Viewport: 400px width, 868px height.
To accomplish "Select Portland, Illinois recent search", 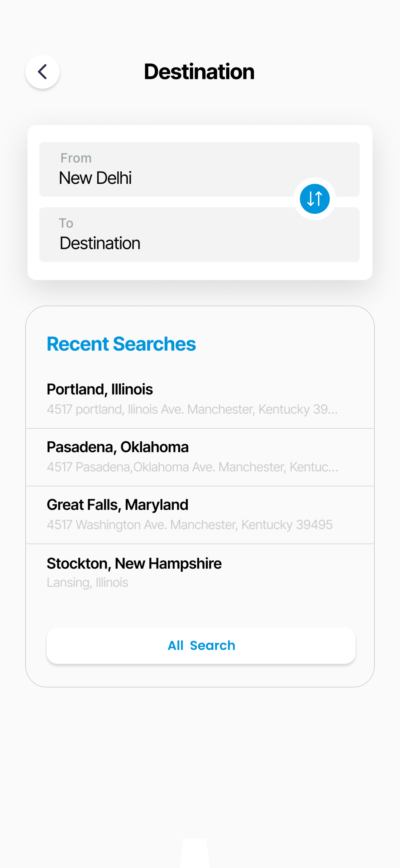I will coord(100,389).
